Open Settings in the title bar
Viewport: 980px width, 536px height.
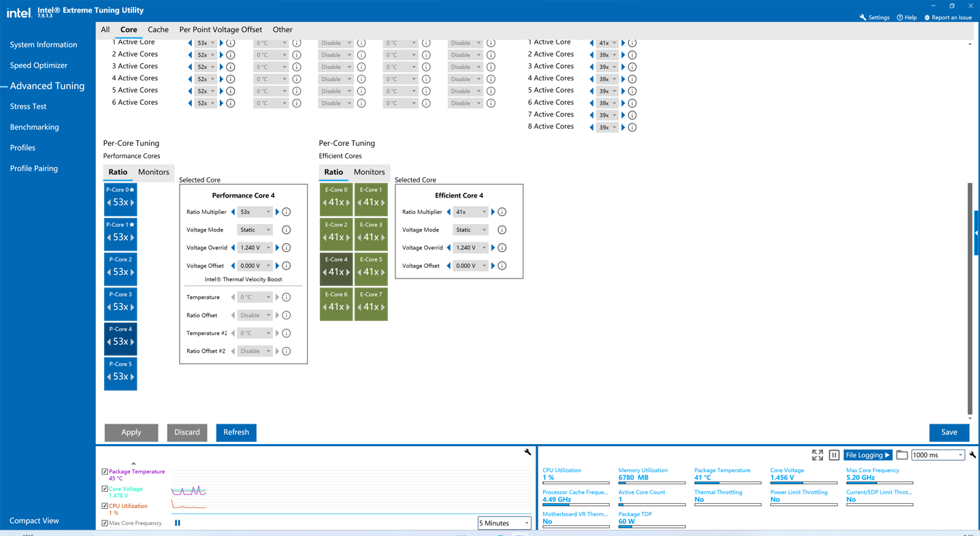tap(874, 17)
